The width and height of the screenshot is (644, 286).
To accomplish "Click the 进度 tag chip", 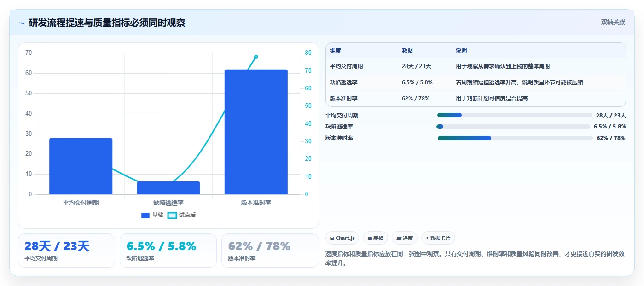I will coord(405,238).
